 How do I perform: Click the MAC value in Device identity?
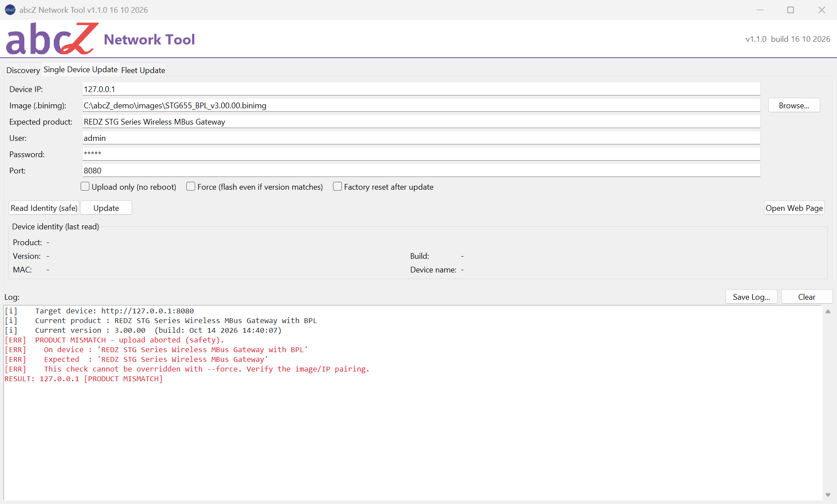48,269
